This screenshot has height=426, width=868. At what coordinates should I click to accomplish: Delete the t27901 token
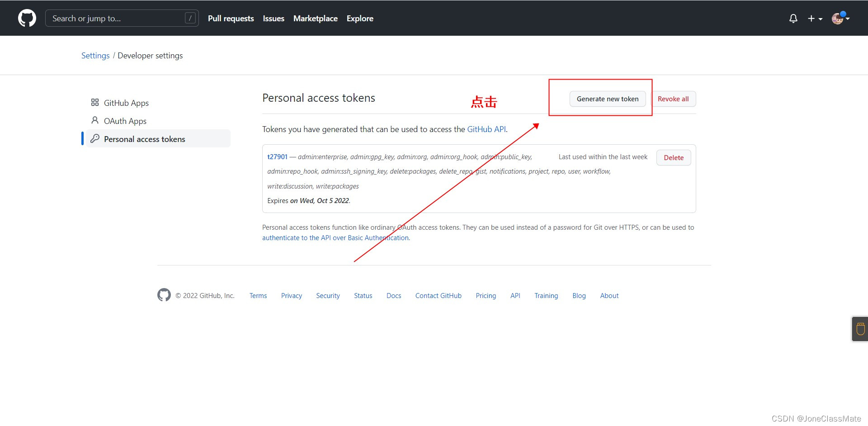[674, 158]
